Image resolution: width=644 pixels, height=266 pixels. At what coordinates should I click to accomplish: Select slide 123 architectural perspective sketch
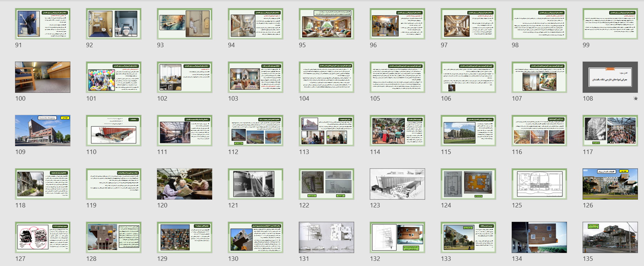click(x=397, y=184)
